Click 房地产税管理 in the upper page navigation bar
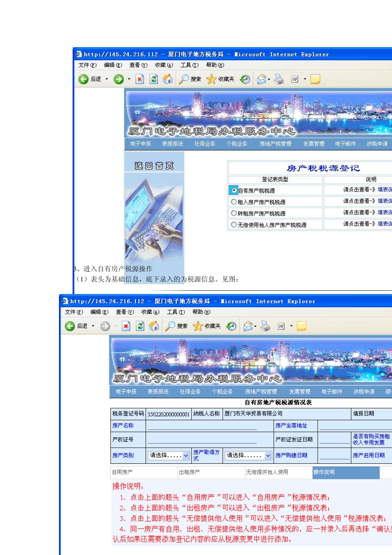392x555 pixels. point(275,144)
